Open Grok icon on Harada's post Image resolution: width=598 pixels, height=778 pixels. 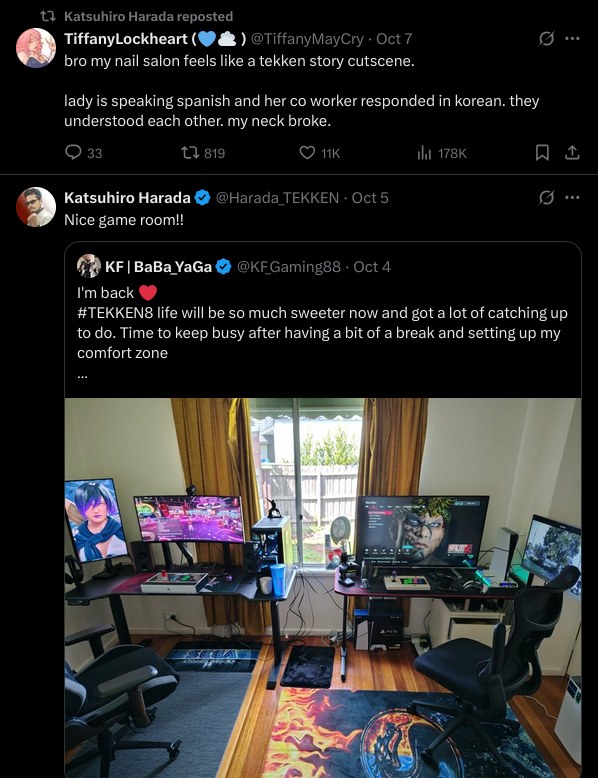click(546, 197)
